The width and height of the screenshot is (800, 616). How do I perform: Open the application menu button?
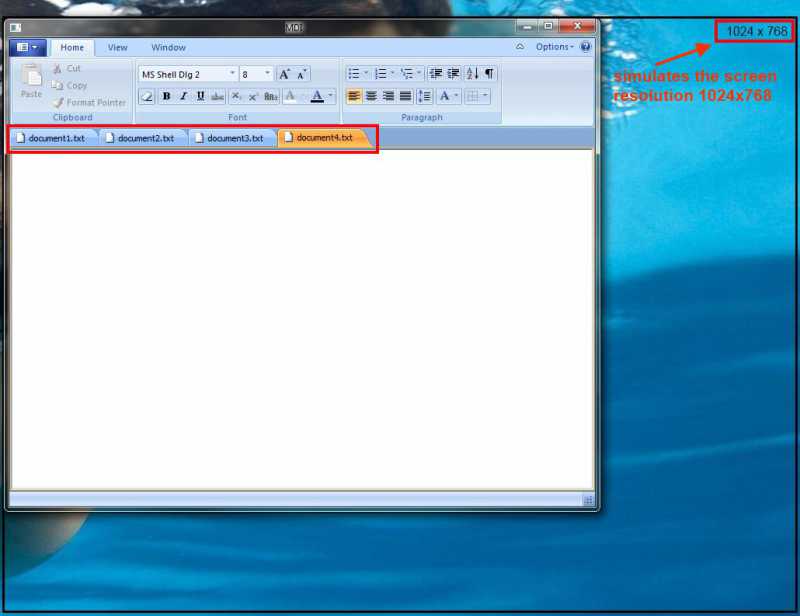coord(27,47)
